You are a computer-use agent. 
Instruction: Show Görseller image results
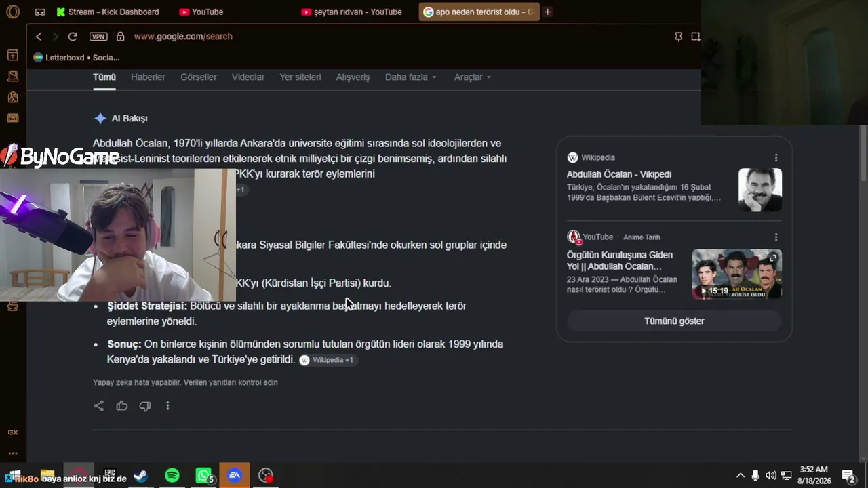pos(199,77)
